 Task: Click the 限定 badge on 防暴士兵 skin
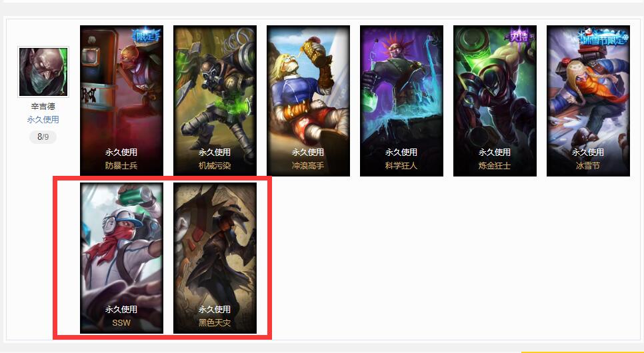(145, 36)
